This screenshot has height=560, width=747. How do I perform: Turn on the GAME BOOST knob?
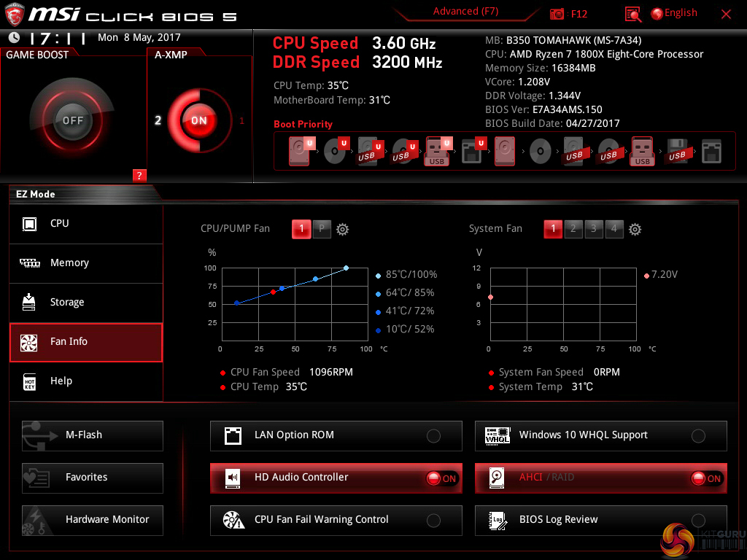(72, 120)
